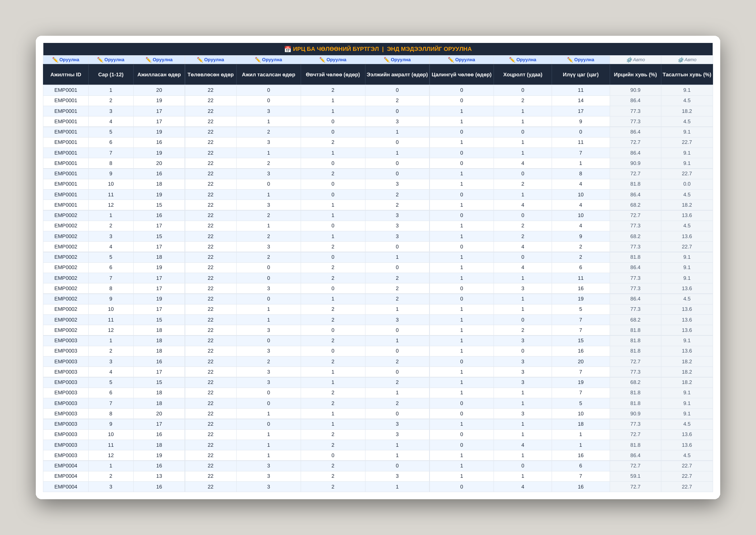Select the Өвчтэй чөлөө (өдөр) column header

tap(333, 74)
